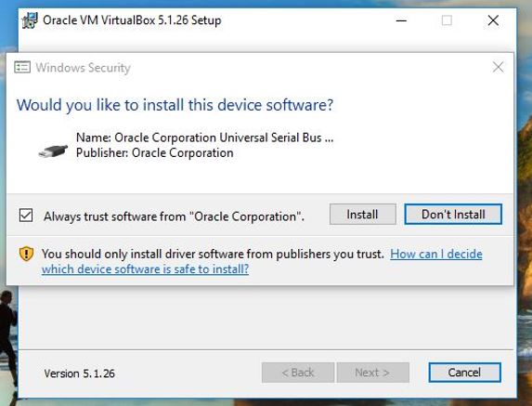Close the Windows Security dialog
Viewport: 532px width, 406px height.
click(x=498, y=67)
